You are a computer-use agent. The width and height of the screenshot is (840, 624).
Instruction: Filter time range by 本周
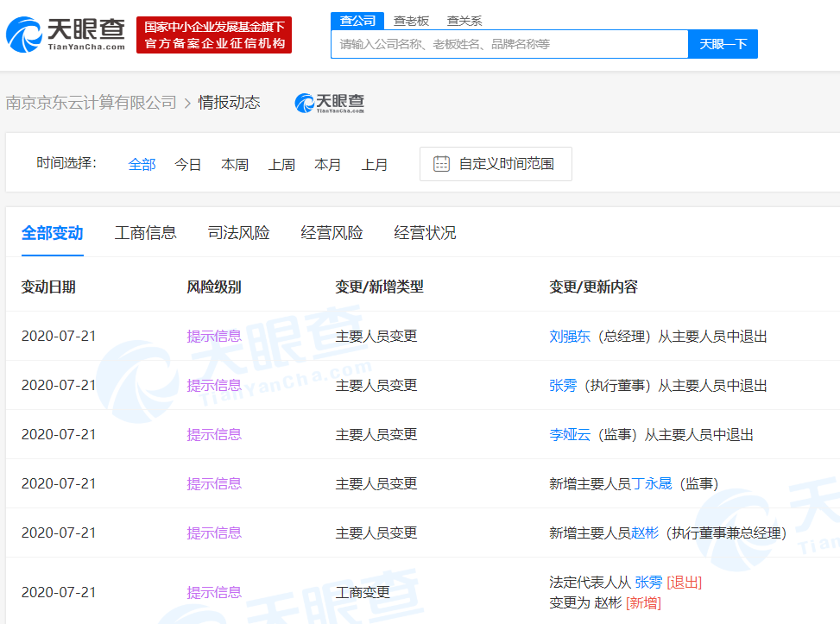(x=235, y=164)
